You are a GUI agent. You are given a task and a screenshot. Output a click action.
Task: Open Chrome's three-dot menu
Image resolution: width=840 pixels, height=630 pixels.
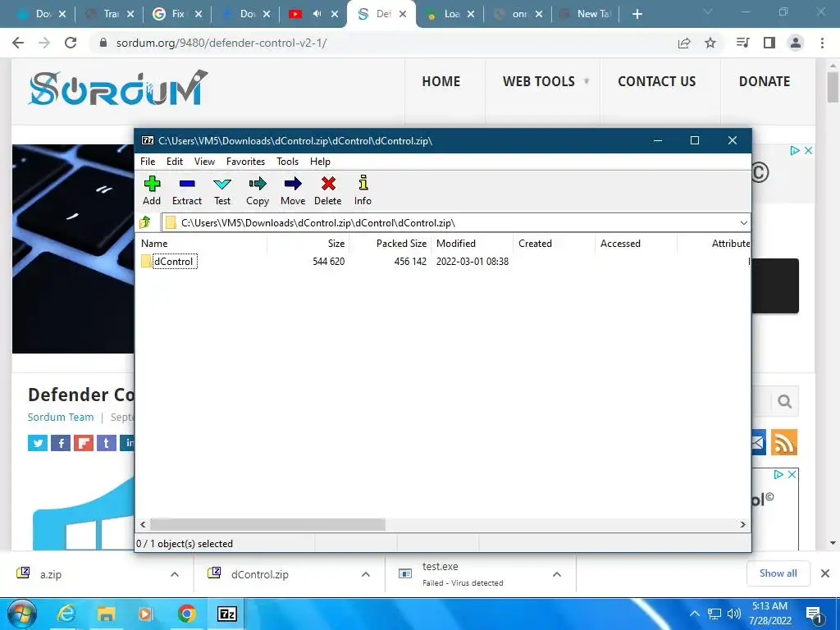click(822, 43)
